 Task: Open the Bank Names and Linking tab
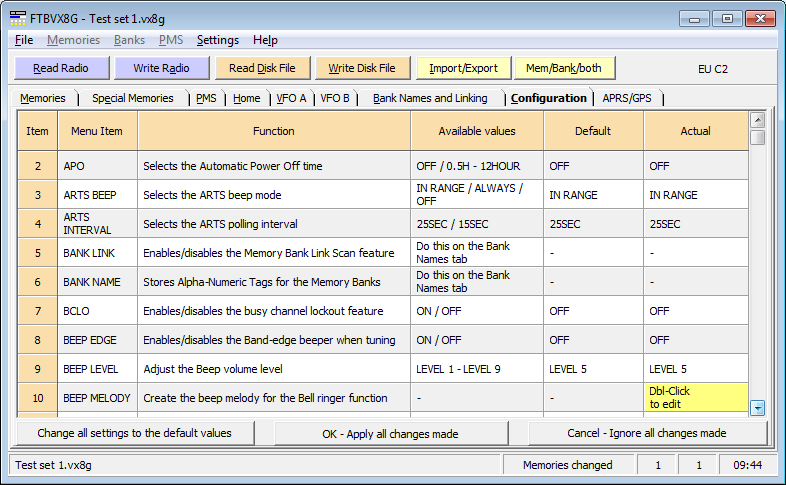(430, 98)
